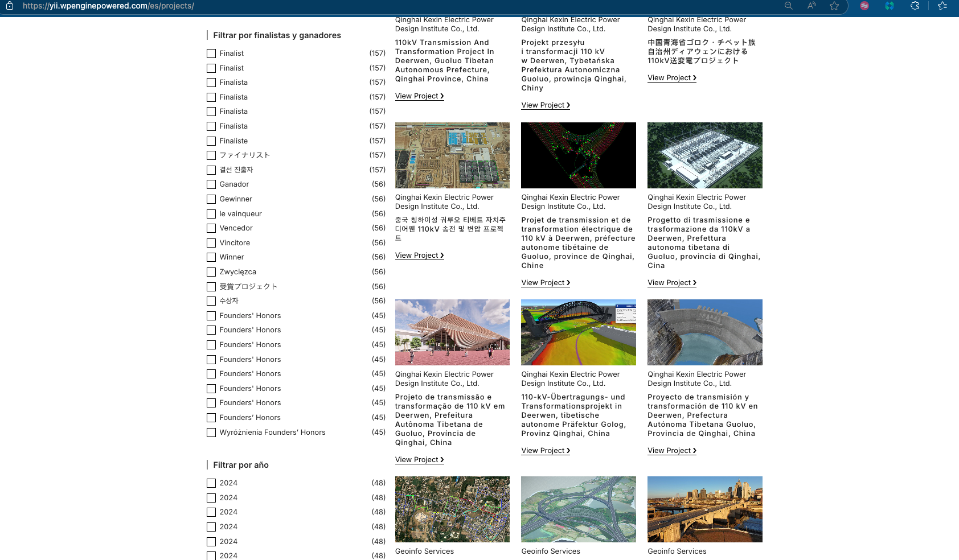Image resolution: width=959 pixels, height=560 pixels.
Task: Tick the Winner filter checkbox
Action: tap(211, 257)
